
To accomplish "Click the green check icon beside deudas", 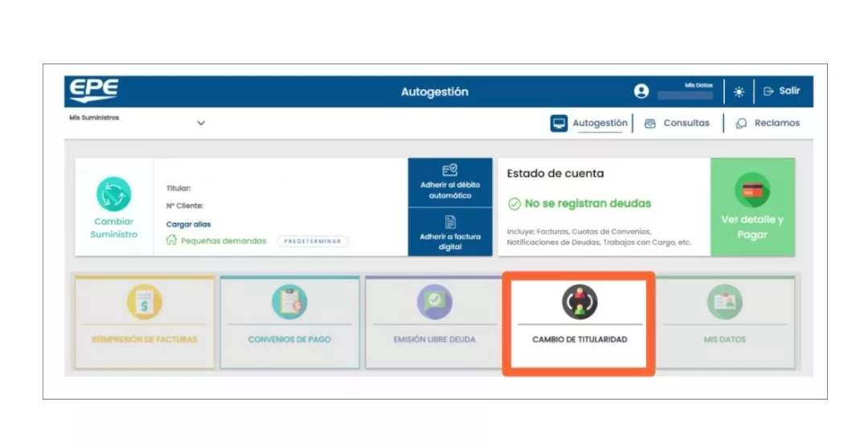I will click(514, 204).
